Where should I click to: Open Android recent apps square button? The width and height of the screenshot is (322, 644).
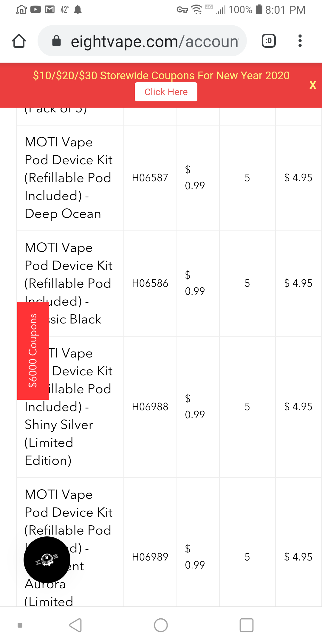point(247,625)
